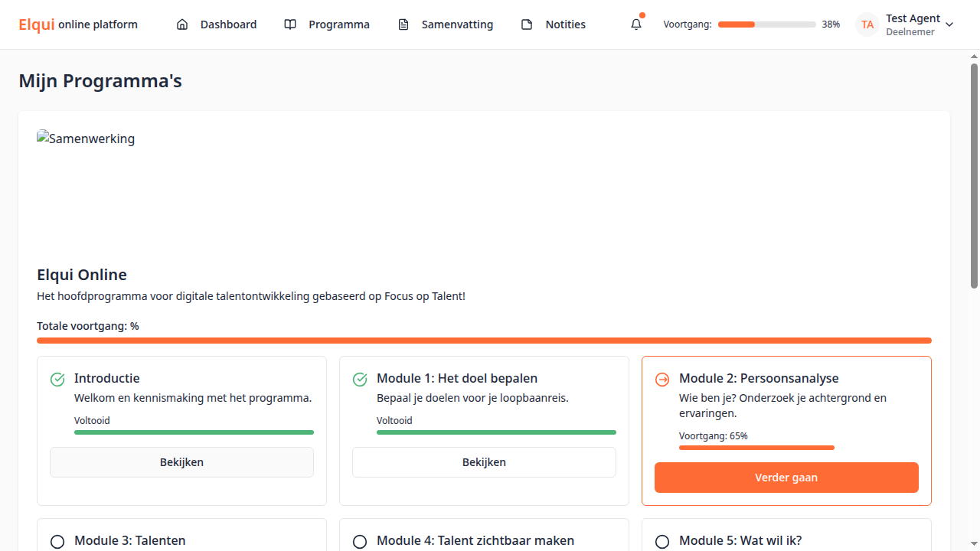Select the Programma book icon

coord(290,24)
